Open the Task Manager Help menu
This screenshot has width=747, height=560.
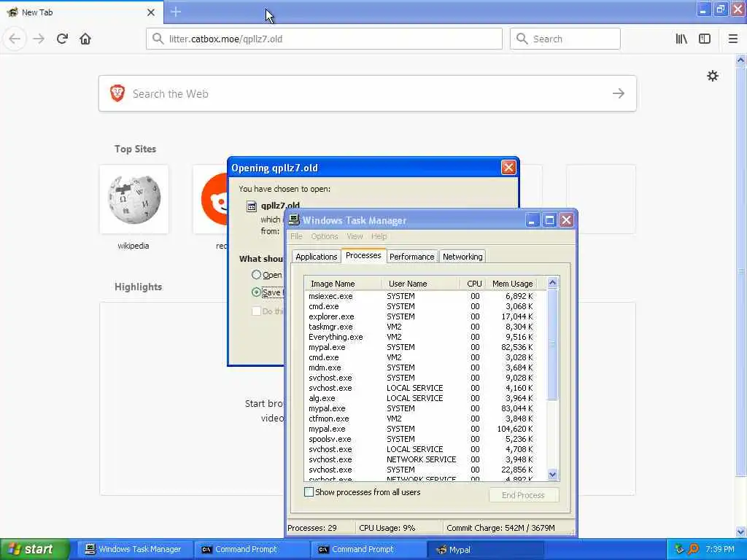(379, 236)
